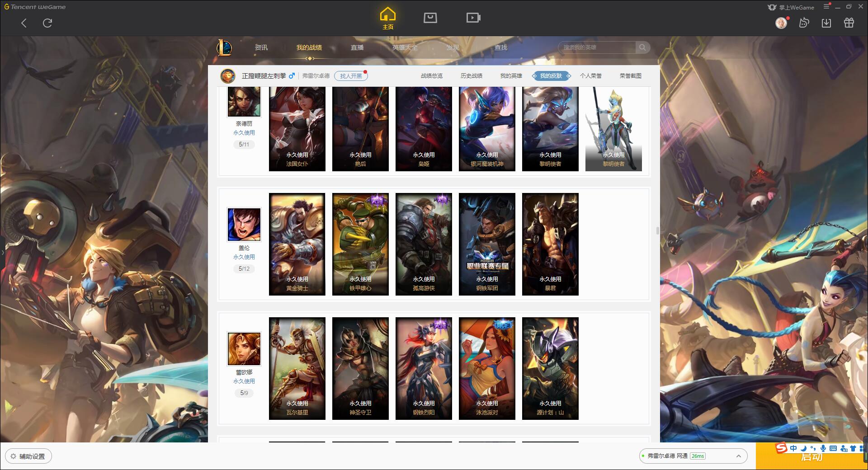868x470 pixels.
Task: Open 战绩总览 sub-tab
Action: tap(432, 76)
